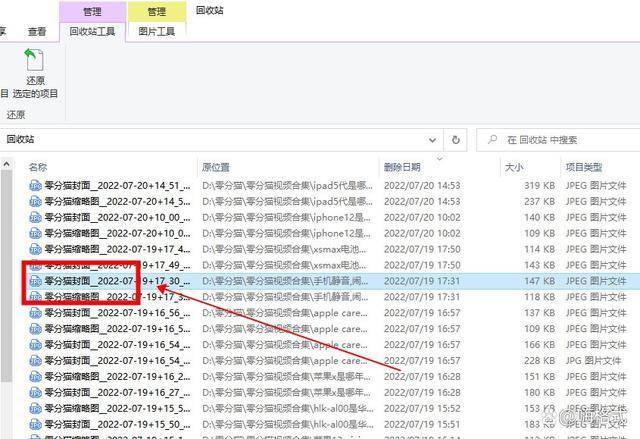Viewport: 640px width, 439px height.
Task: Select file name 零分猫封面_2022-07-19+16_27_...
Action: click(118, 392)
